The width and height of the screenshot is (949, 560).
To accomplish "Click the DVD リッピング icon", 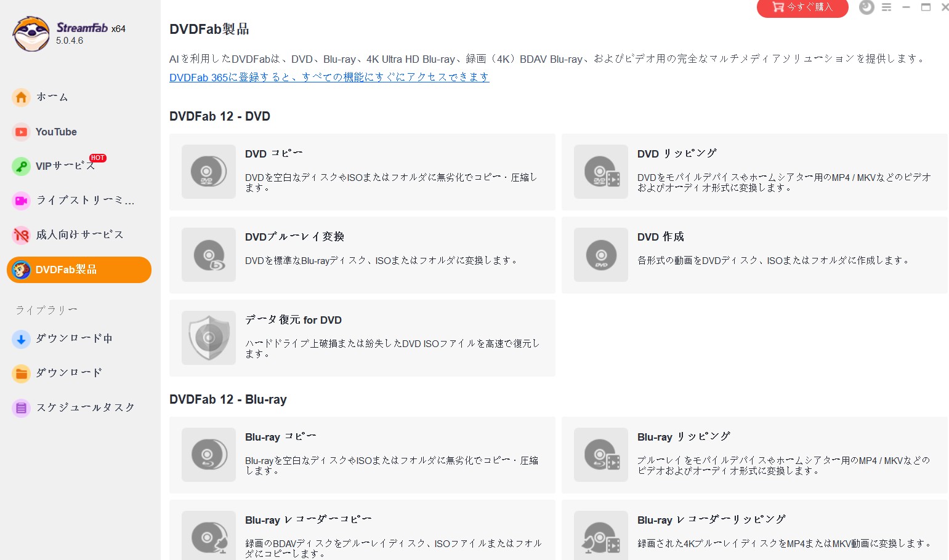I will click(x=600, y=172).
